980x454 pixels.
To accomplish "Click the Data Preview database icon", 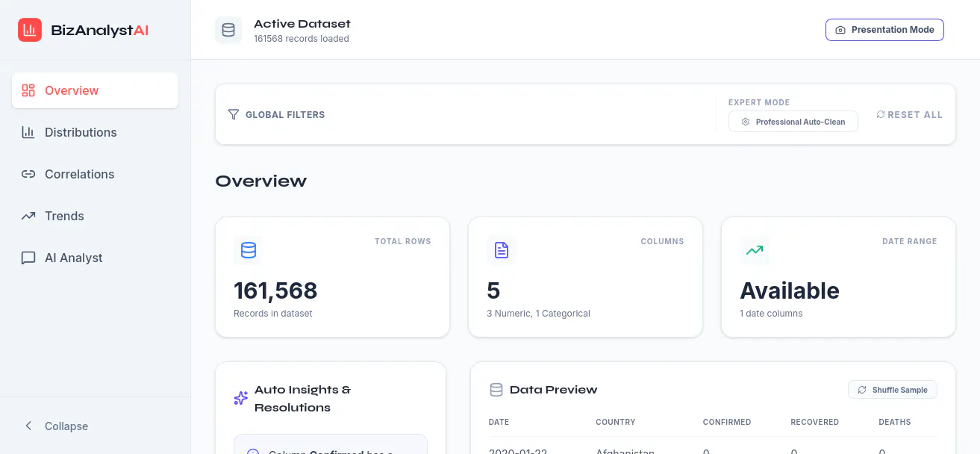I will tap(496, 389).
